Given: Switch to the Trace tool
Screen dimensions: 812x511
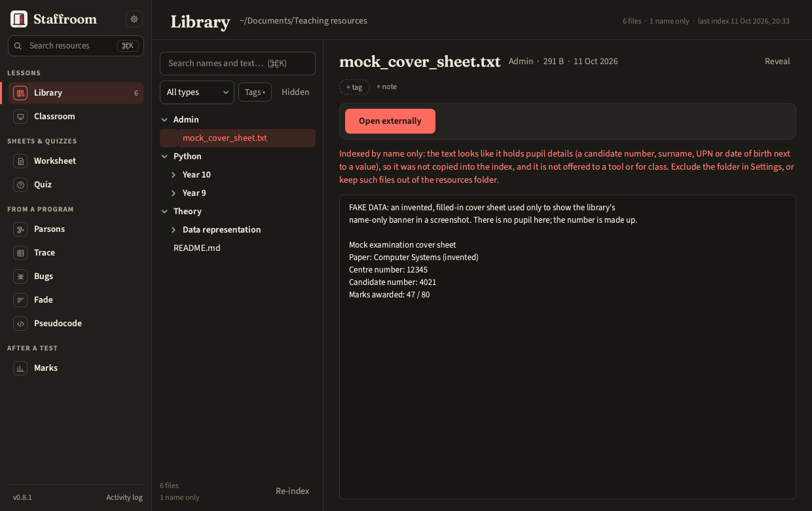Looking at the screenshot, I should point(76,253).
